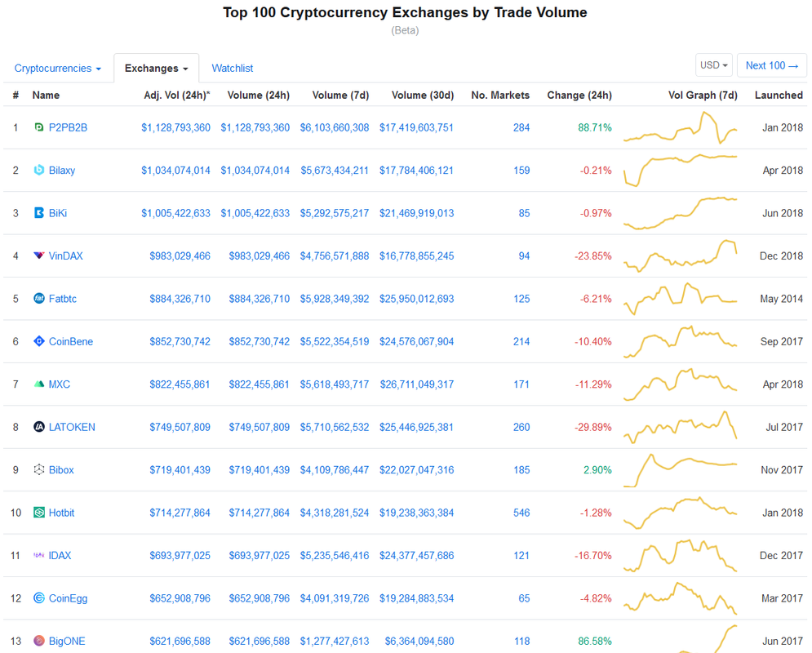Sort by Volume (7d) column header
Screen dimensions: 812x653
pos(341,96)
